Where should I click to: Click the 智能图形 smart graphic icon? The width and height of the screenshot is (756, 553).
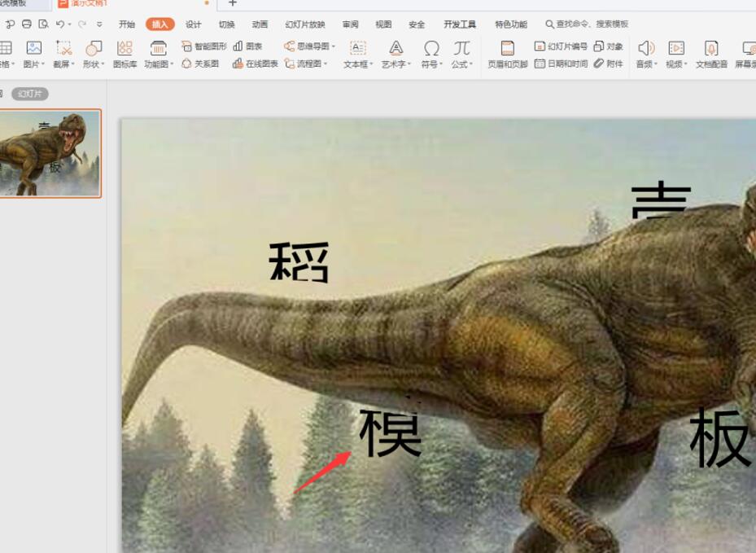(186, 46)
